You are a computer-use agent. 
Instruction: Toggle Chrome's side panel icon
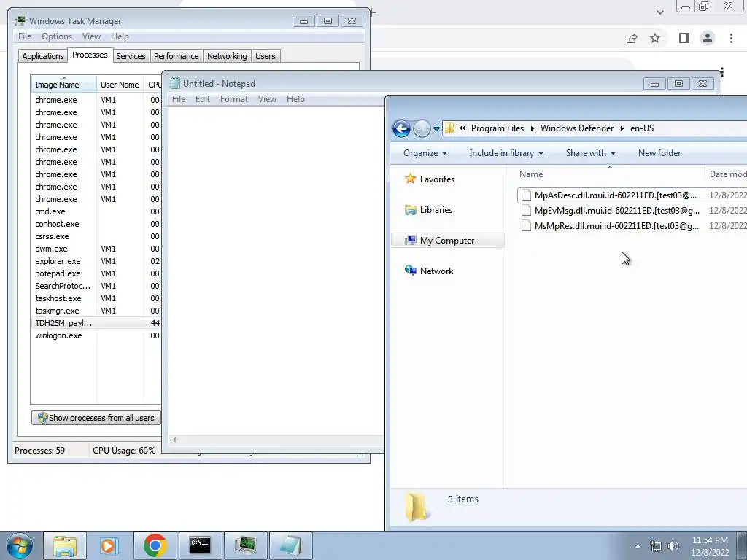tap(684, 38)
